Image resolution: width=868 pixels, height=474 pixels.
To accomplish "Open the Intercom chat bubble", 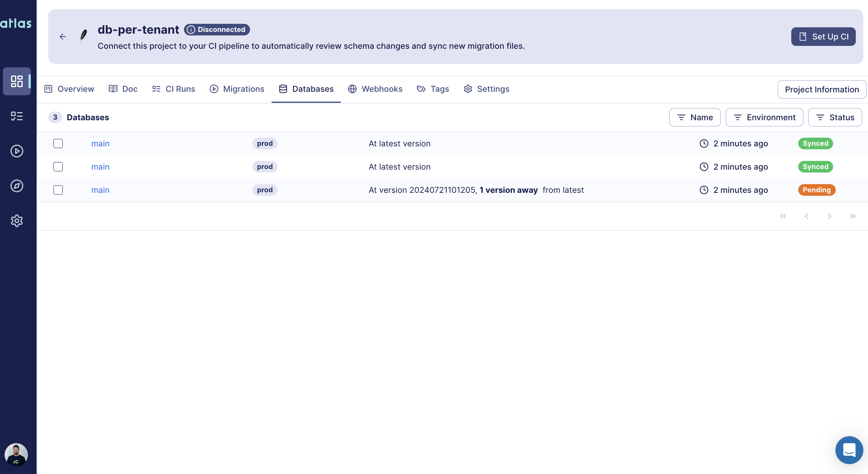I will (849, 450).
